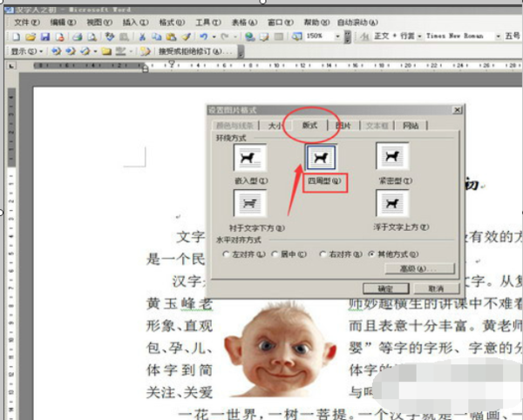Image resolution: width=523 pixels, height=420 pixels.
Task: Click the Copy toolbar icon
Action: coord(156,37)
